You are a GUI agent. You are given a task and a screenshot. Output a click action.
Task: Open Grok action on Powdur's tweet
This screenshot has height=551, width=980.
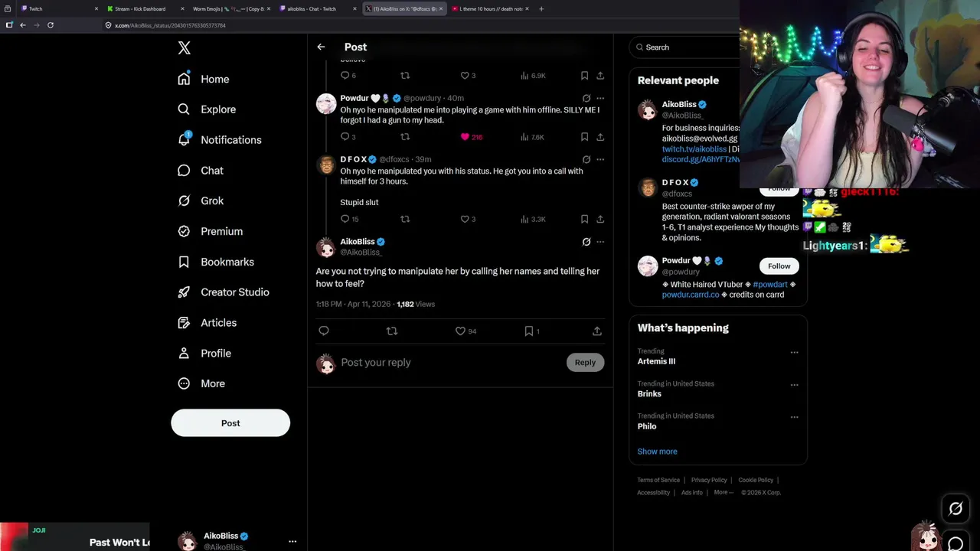(x=586, y=98)
